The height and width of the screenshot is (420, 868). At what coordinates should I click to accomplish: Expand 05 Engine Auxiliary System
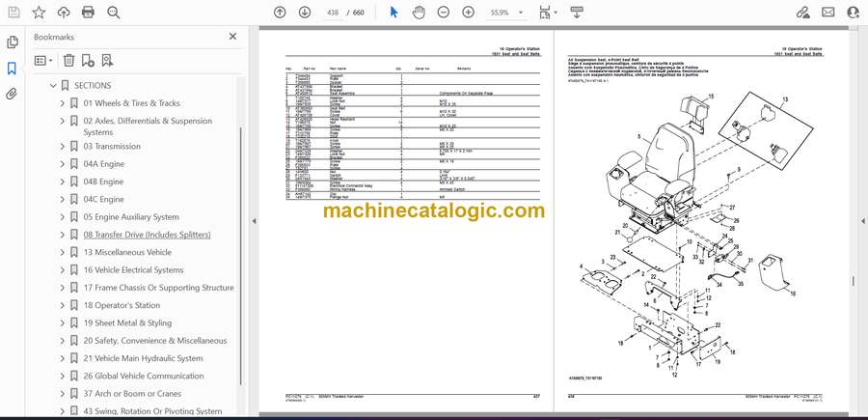click(63, 217)
